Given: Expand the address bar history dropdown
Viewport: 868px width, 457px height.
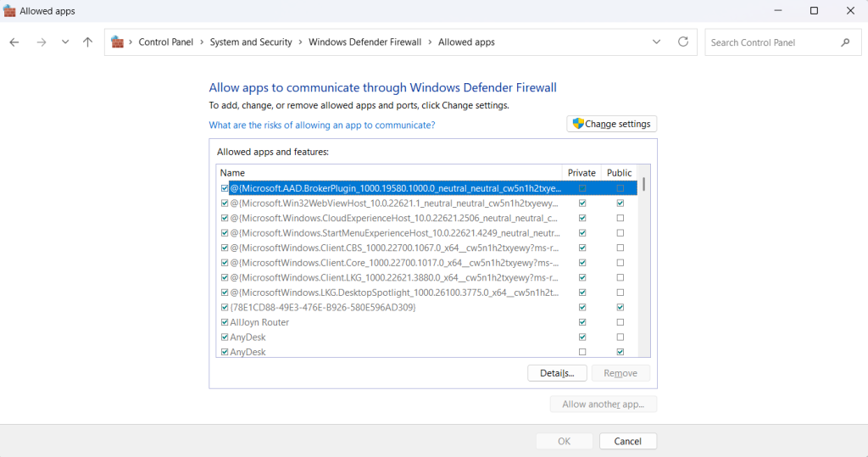Looking at the screenshot, I should 657,42.
